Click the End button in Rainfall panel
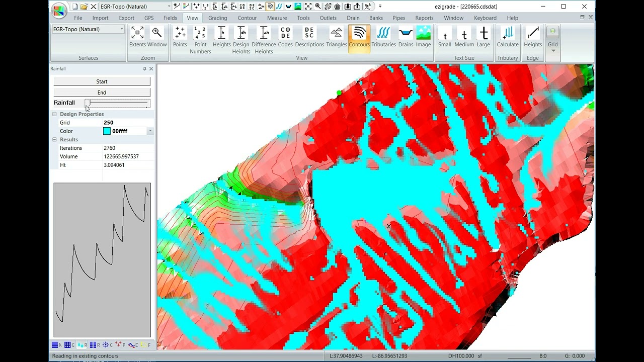 click(102, 93)
